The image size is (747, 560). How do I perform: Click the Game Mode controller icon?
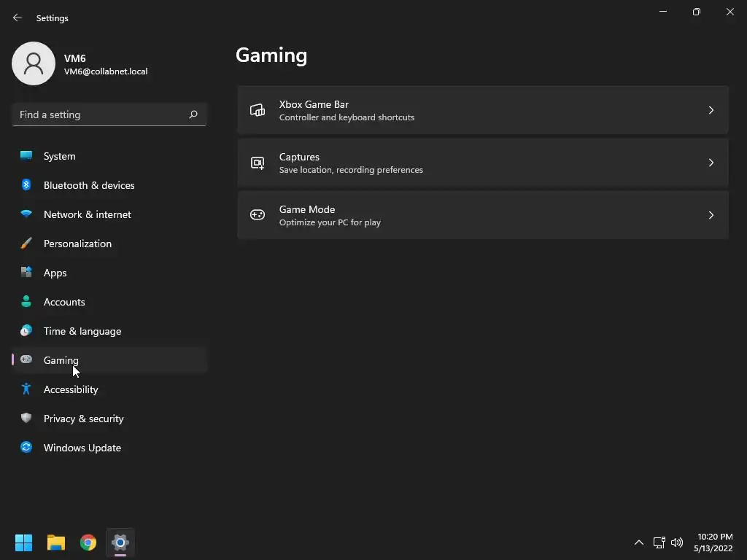pyautogui.click(x=258, y=215)
